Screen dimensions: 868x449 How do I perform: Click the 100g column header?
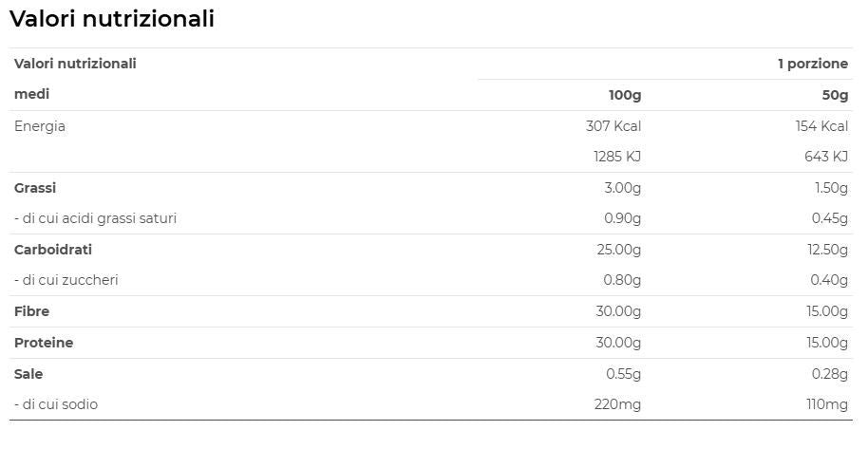(x=625, y=95)
